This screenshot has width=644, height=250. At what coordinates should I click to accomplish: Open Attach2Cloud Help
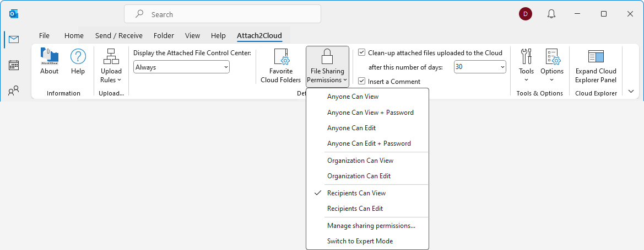point(78,62)
